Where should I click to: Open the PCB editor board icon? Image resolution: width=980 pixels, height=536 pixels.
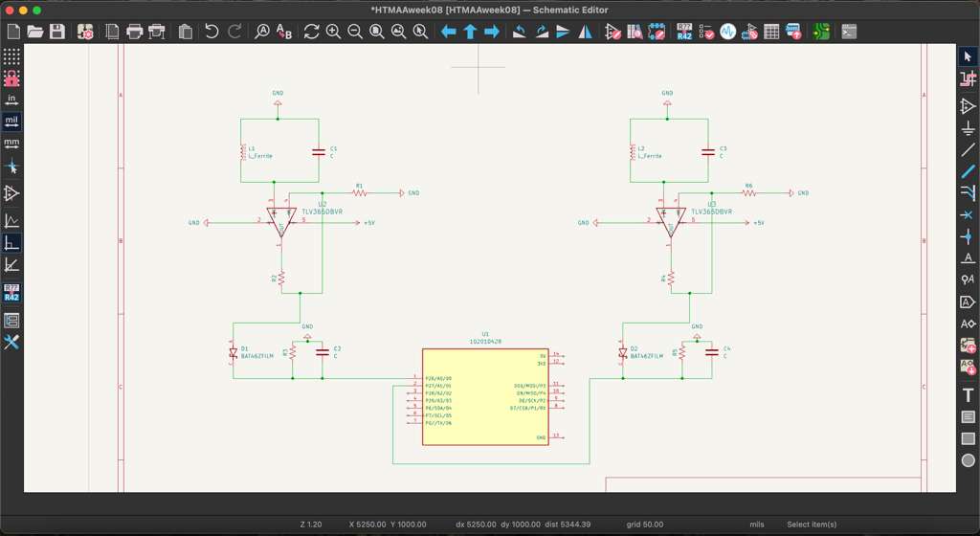821,32
